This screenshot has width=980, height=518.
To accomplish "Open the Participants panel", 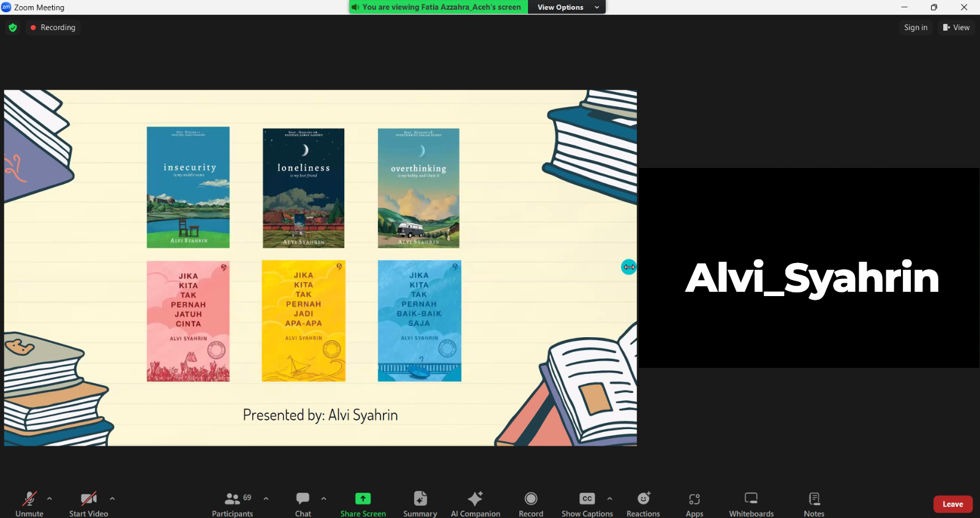I will click(232, 504).
